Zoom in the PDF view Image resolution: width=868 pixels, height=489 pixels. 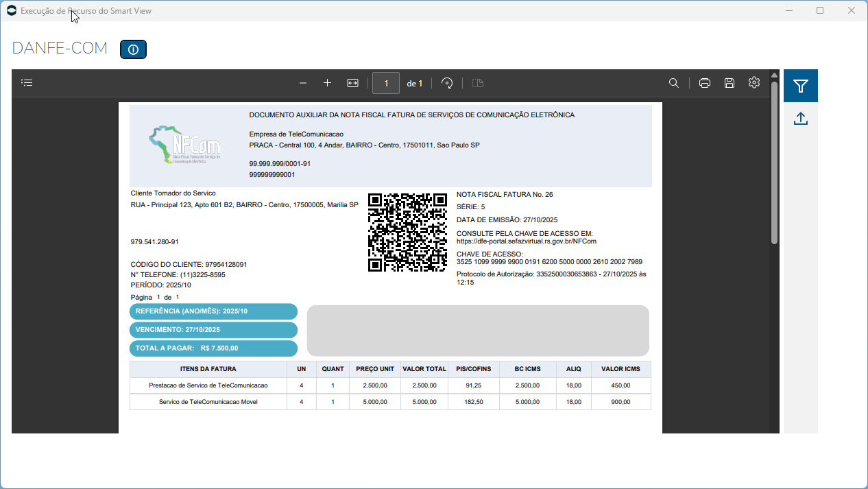[328, 83]
